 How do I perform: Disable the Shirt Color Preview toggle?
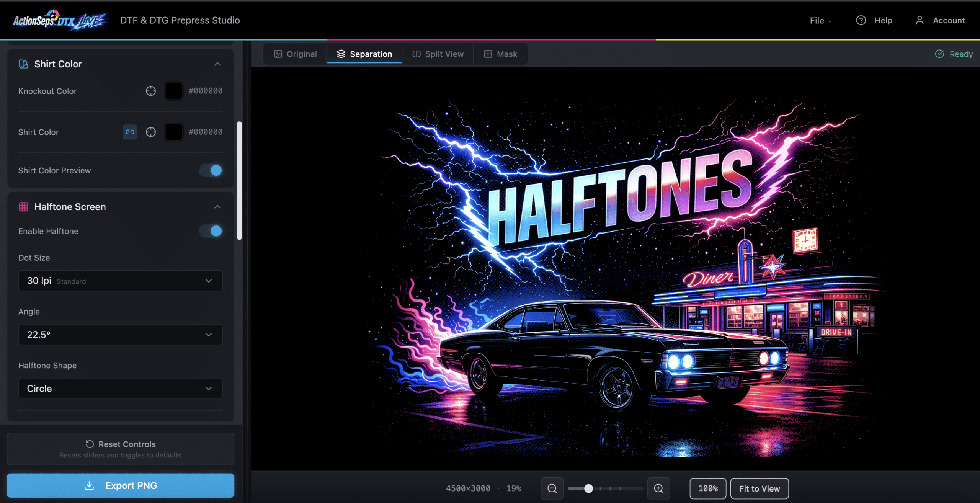click(211, 170)
